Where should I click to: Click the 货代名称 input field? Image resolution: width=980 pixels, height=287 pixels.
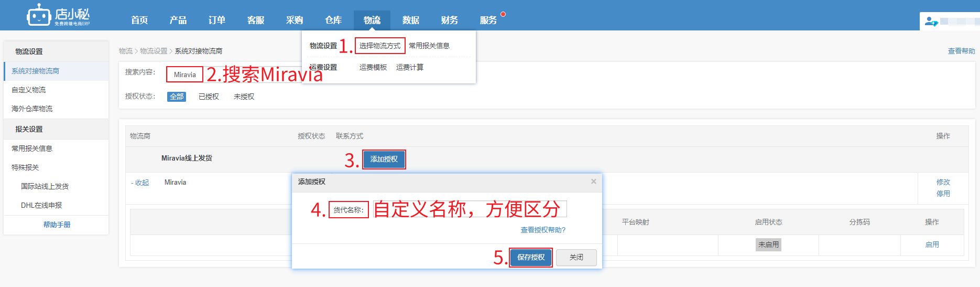point(470,209)
